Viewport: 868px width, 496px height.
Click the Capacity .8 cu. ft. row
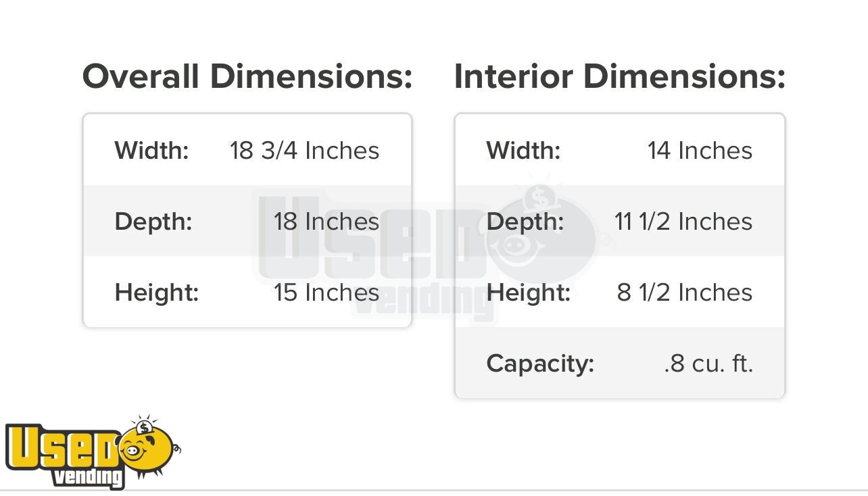click(x=619, y=363)
